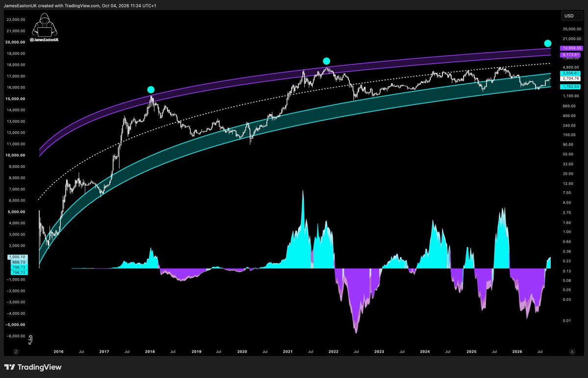Click the 2020 year label on time axis
This screenshot has height=378, width=588.
242,352
